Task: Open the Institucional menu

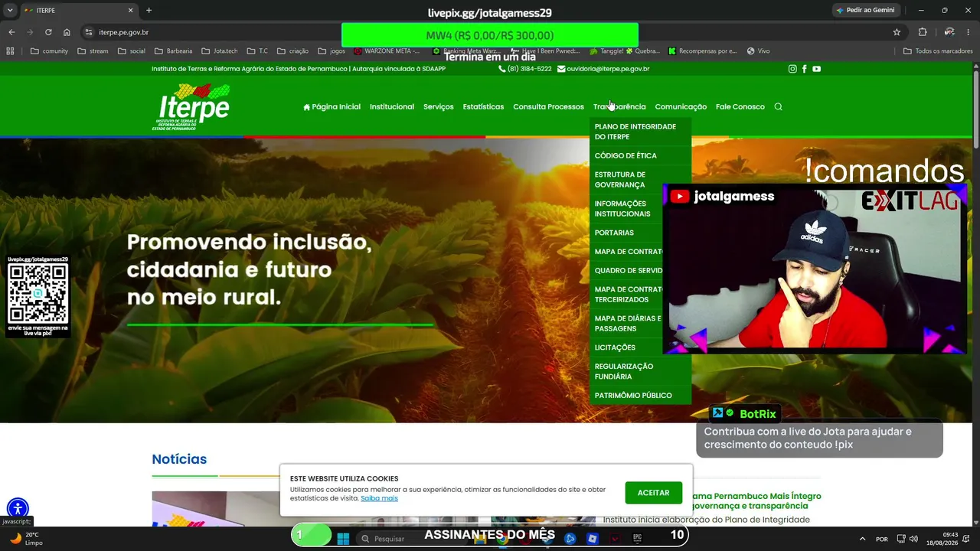Action: (x=392, y=107)
